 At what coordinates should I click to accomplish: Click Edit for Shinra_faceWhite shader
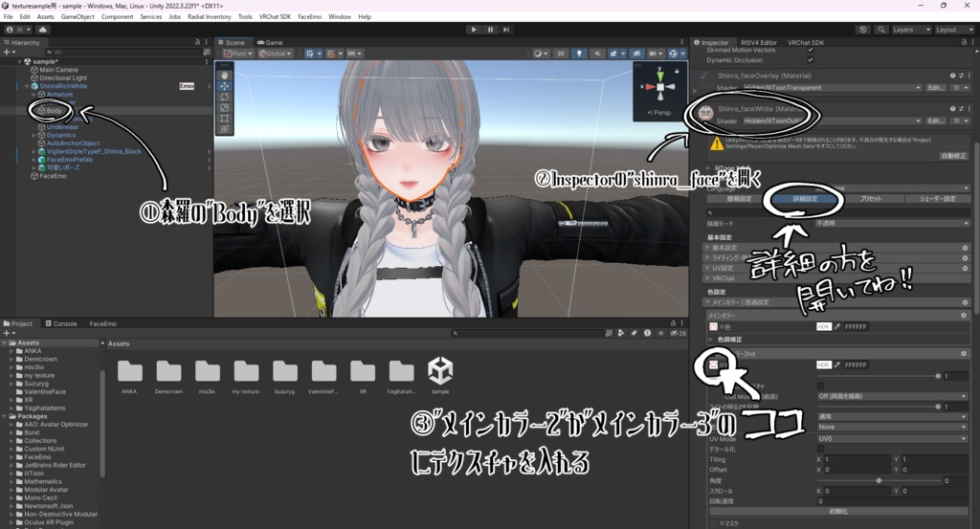[x=935, y=121]
